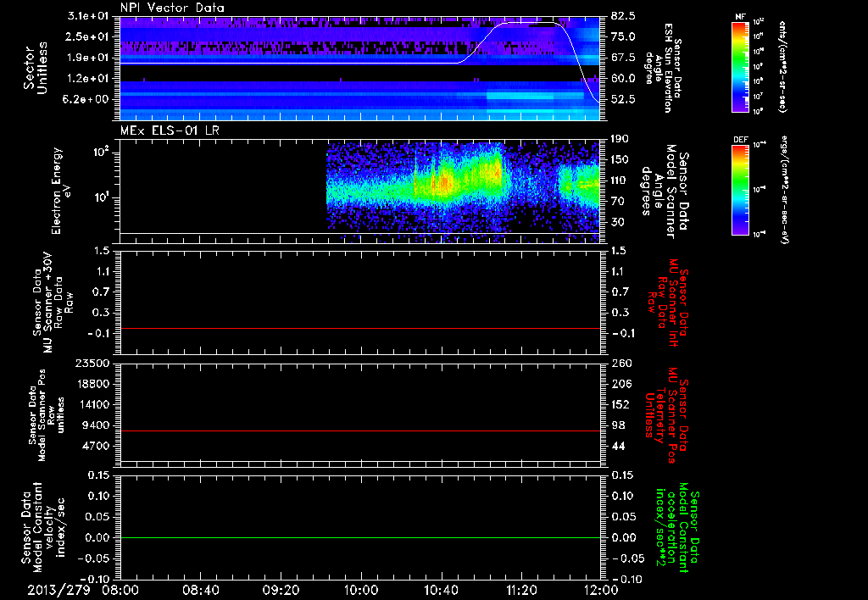Click the "98" telemetry tick value
This screenshot has height=600, width=868.
pos(618,425)
